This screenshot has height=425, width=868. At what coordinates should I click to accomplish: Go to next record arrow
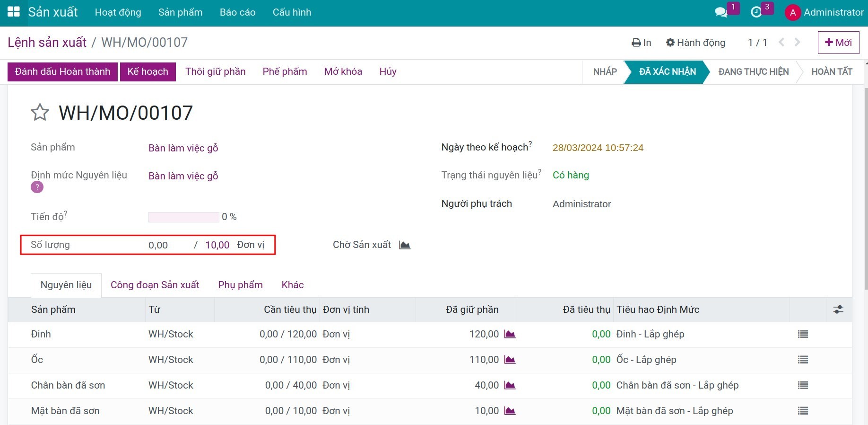[x=798, y=42]
